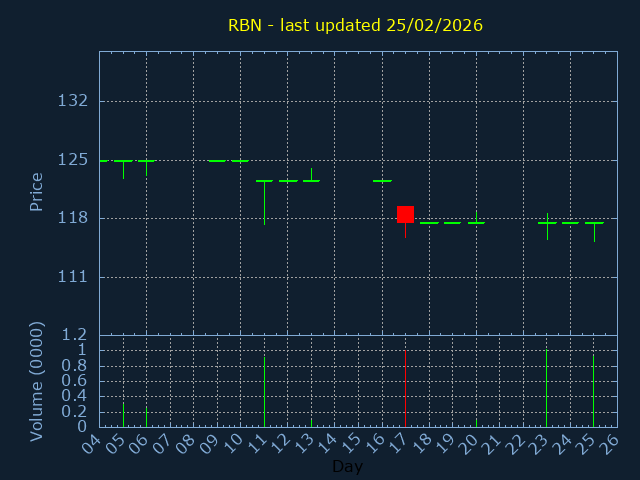
Task: Click the 0.8 volume axis tick label
Action: point(76,366)
